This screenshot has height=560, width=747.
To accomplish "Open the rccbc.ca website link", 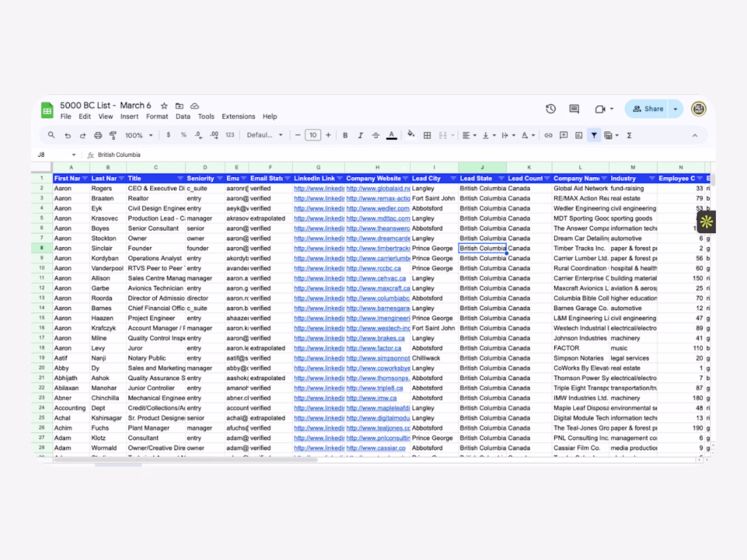I will pyautogui.click(x=373, y=269).
